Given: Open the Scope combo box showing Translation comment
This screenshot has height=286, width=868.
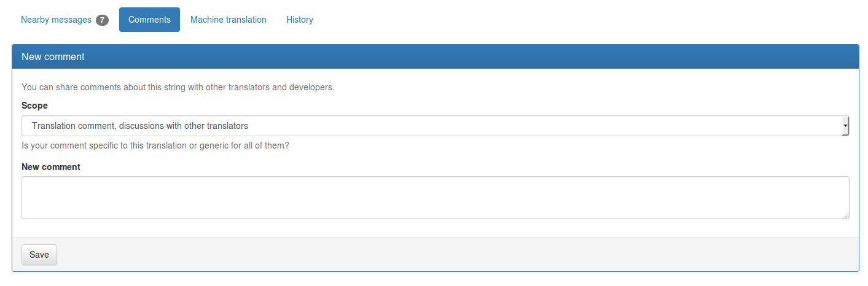Looking at the screenshot, I should pyautogui.click(x=436, y=126).
